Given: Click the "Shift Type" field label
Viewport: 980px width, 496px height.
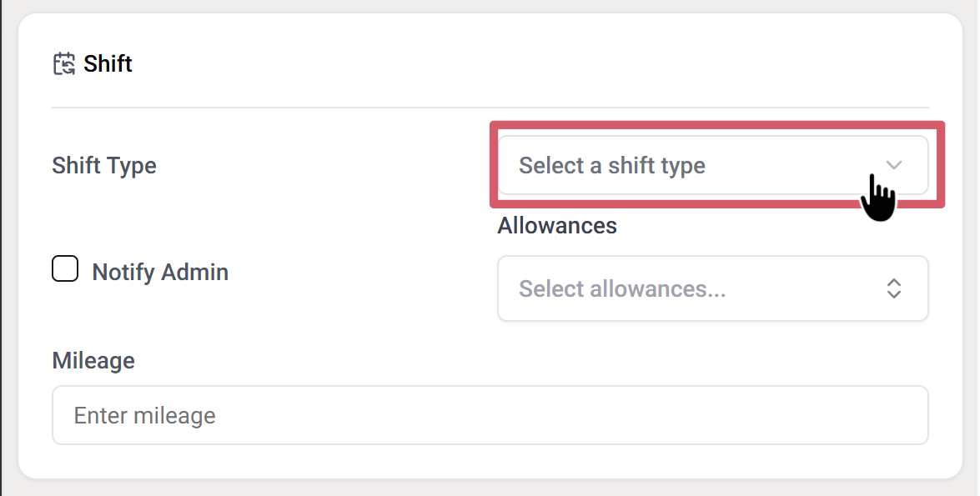Looking at the screenshot, I should tap(104, 165).
